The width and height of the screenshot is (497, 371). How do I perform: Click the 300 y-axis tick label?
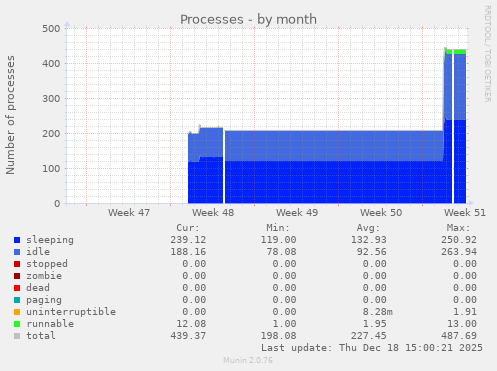(x=51, y=99)
